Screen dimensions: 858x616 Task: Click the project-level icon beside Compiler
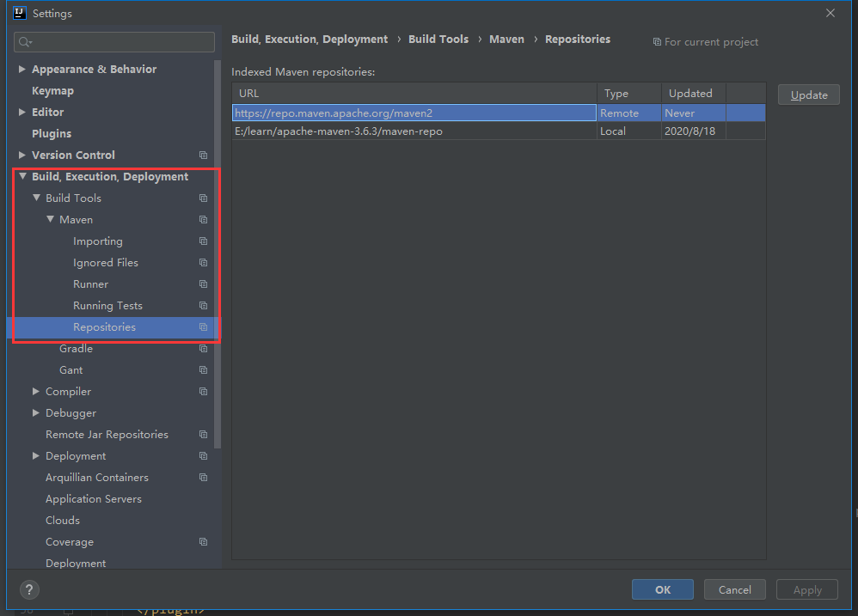coord(203,392)
